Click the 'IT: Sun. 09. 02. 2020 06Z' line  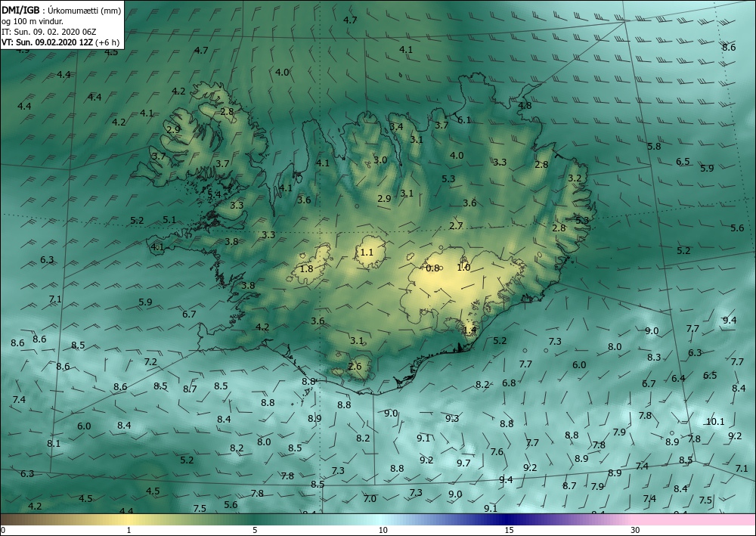(x=49, y=32)
